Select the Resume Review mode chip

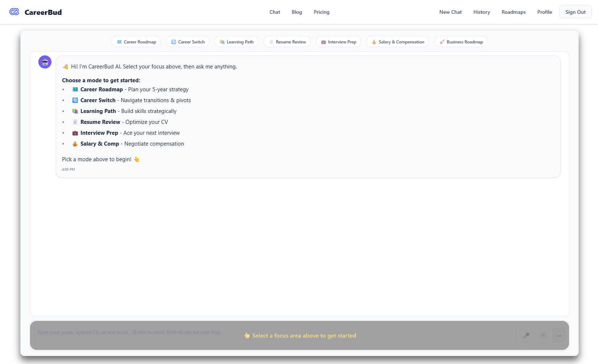[x=287, y=42]
